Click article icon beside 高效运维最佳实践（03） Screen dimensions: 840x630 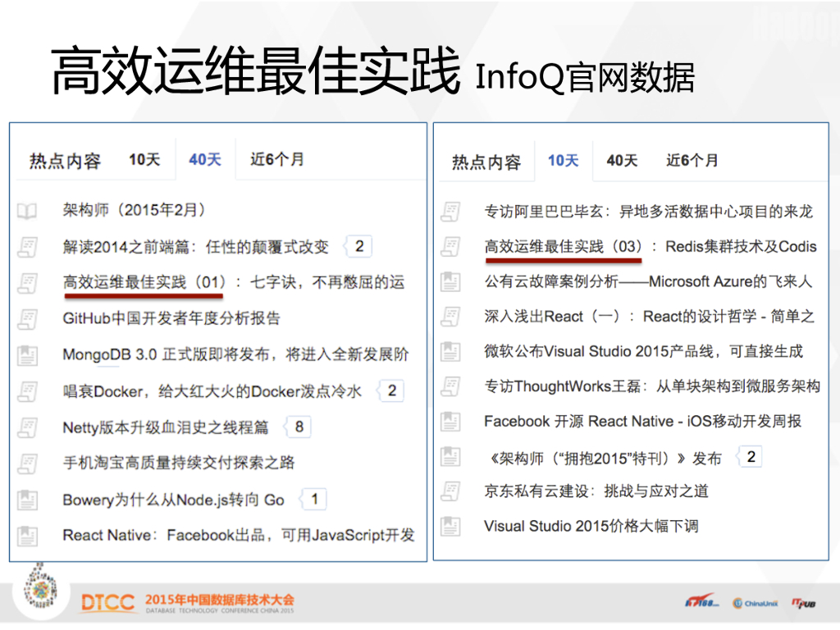[450, 247]
